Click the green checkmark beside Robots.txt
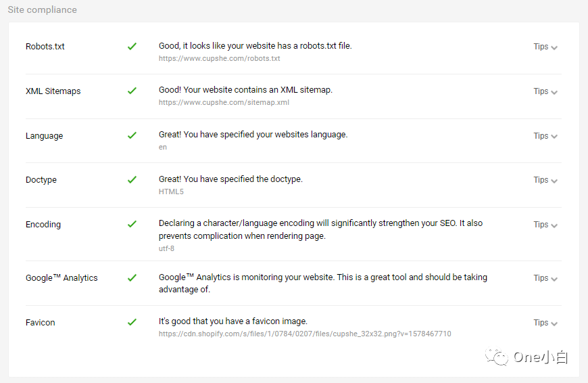588x383 pixels. (132, 47)
